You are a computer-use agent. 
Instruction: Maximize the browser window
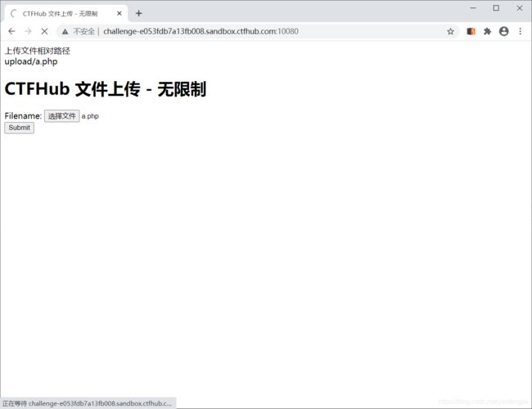click(496, 8)
